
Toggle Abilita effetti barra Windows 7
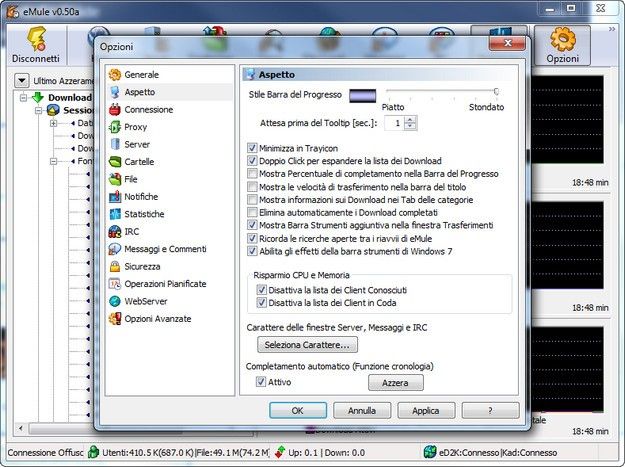[252, 251]
